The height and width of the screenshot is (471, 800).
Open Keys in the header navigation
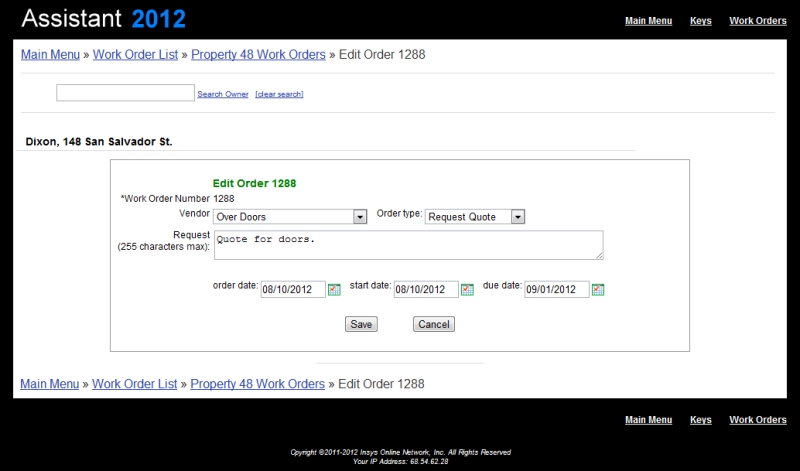point(701,20)
